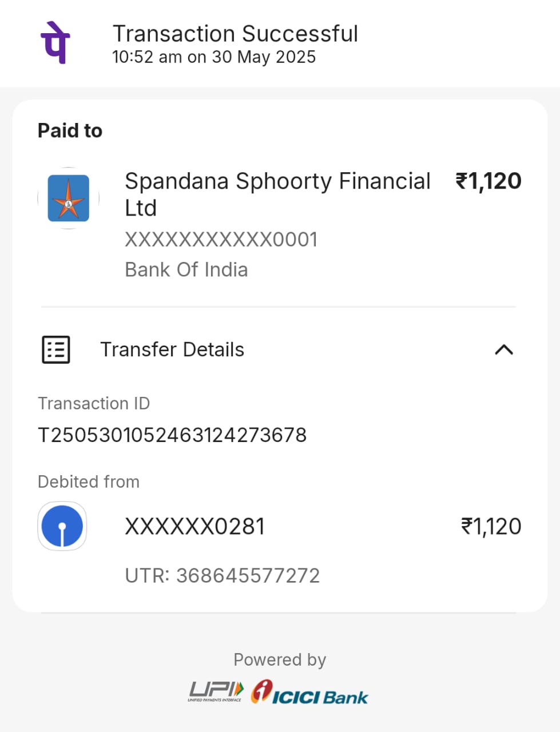This screenshot has height=732, width=560.
Task: Tap the transaction date and time
Action: coord(214,57)
